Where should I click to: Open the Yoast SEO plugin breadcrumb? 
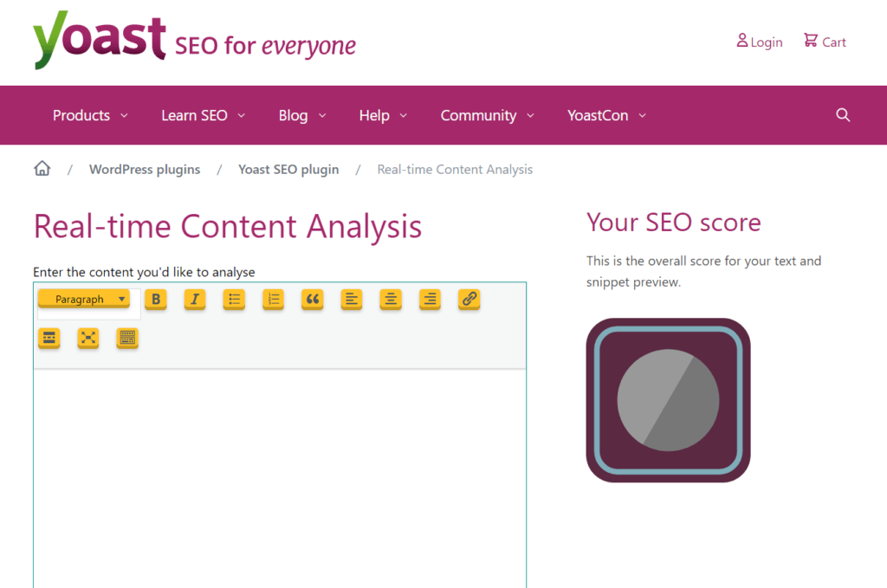click(288, 169)
